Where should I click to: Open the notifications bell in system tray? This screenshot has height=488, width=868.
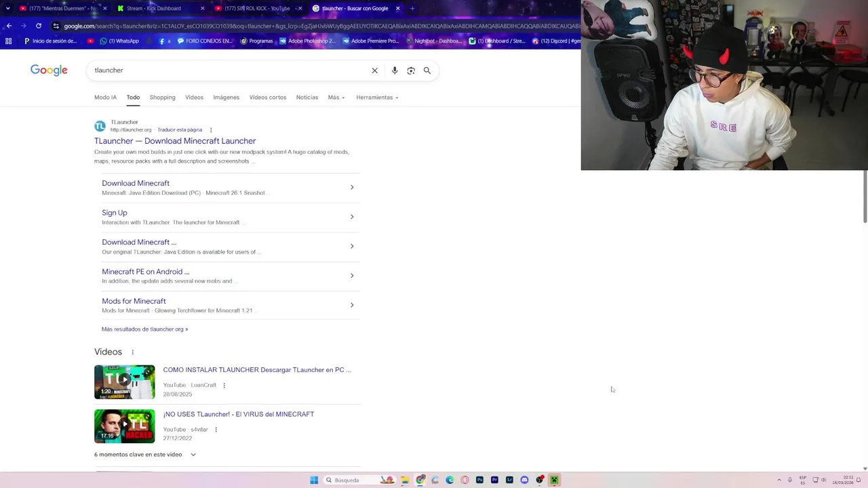point(859,480)
